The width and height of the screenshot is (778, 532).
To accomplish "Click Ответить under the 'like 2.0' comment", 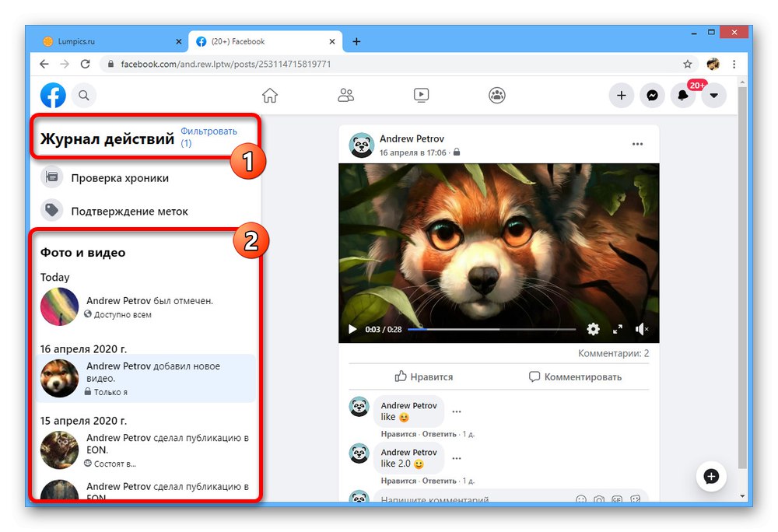I will click(x=439, y=481).
